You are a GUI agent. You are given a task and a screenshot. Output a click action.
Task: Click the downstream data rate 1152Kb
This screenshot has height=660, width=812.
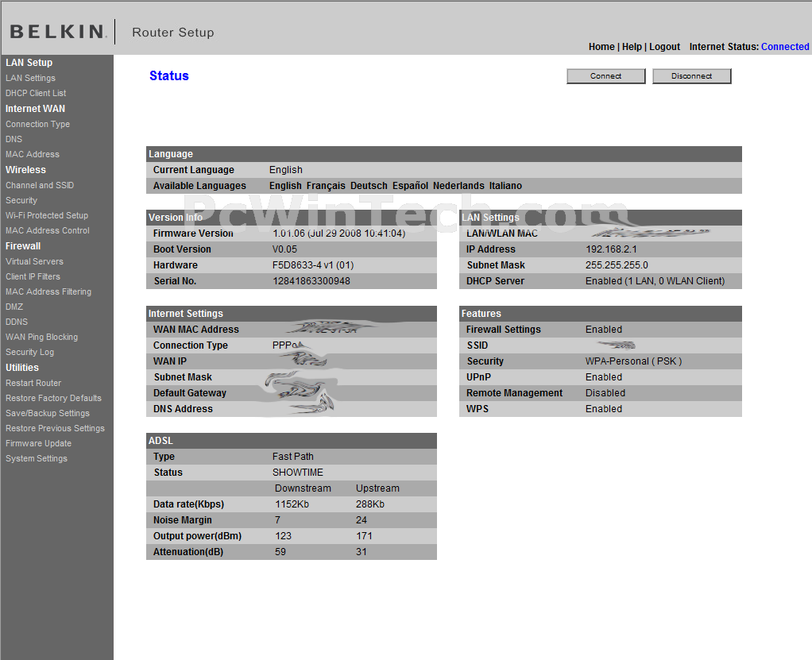coord(292,504)
